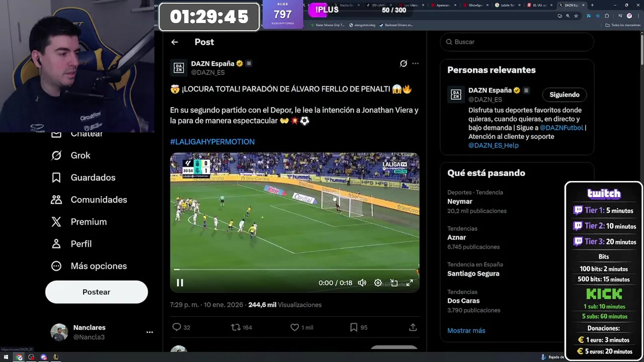Click the Postear button
The width and height of the screenshot is (644, 362).
(97, 292)
